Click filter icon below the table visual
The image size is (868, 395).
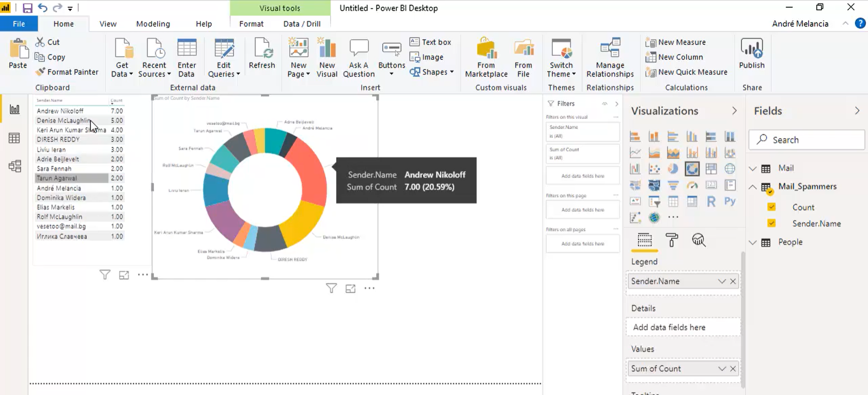[x=105, y=275]
